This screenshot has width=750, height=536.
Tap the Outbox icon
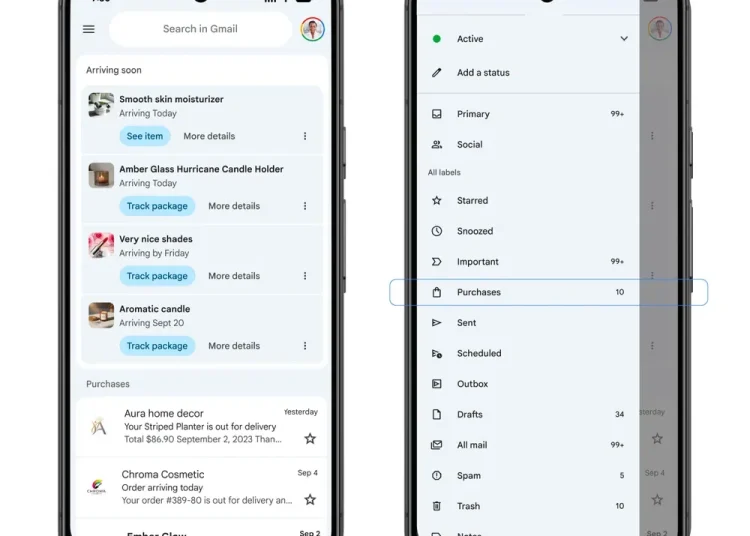[436, 384]
